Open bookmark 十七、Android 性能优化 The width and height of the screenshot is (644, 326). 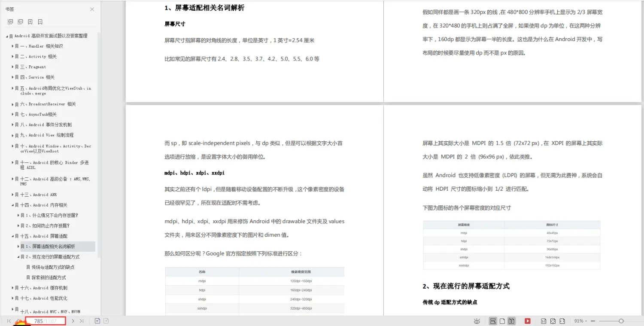pos(44,298)
